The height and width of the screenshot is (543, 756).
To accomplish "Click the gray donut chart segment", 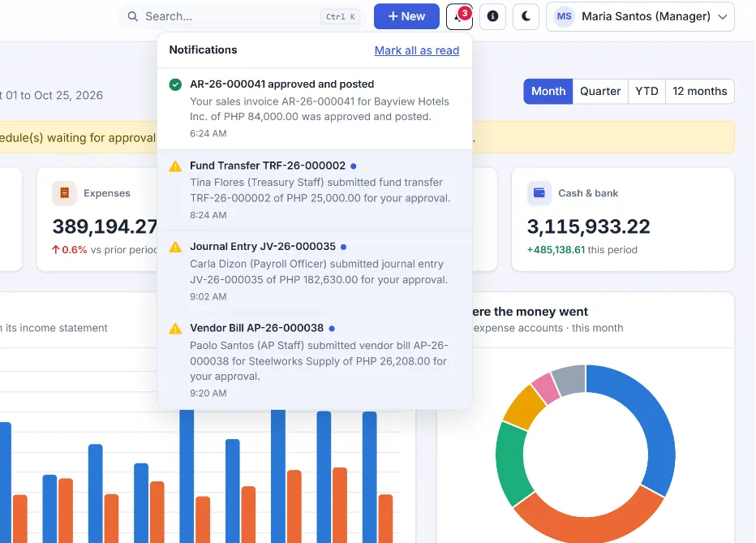I will click(x=570, y=379).
